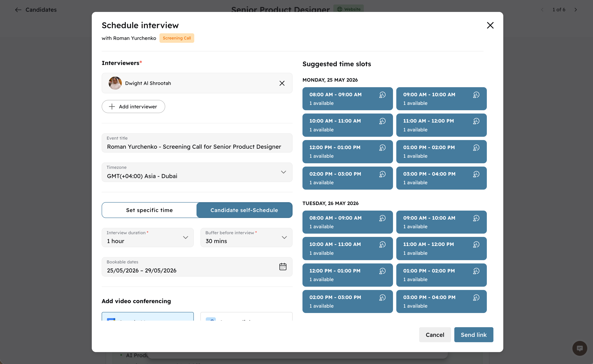Viewport: 593px width, 364px height.
Task: Click availability icon on Monday 11:00 AM slot
Action: coord(476,121)
